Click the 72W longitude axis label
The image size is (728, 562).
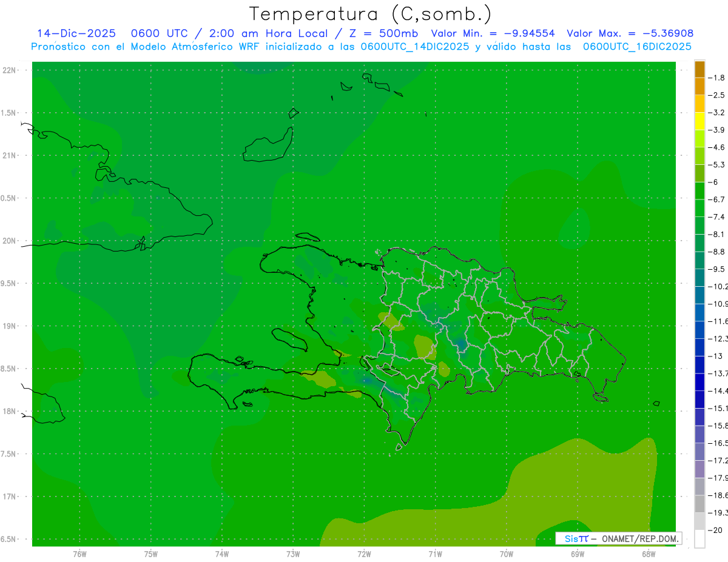click(364, 554)
